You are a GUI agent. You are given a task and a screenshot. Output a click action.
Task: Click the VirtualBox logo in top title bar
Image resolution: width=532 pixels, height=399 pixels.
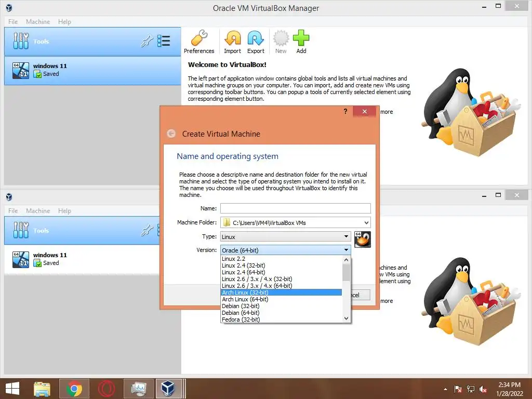pyautogui.click(x=9, y=8)
